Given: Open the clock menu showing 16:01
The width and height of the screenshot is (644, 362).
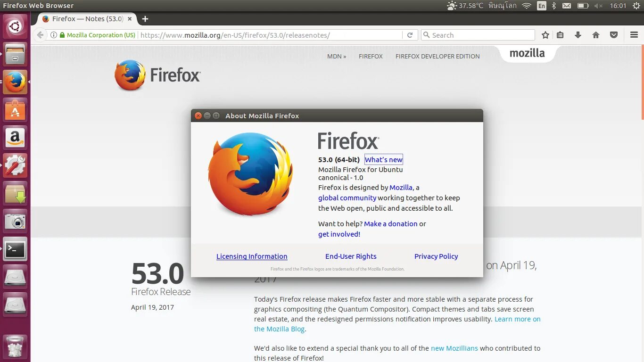Looking at the screenshot, I should click(x=618, y=6).
